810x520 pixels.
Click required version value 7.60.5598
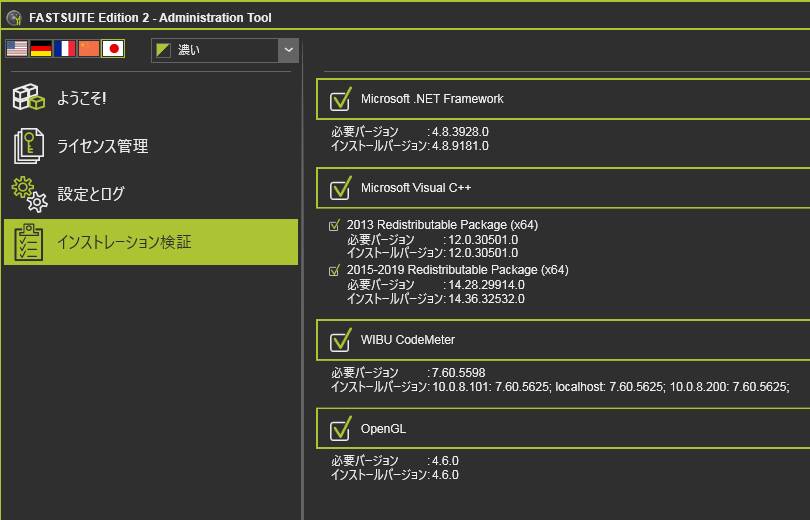click(x=458, y=373)
